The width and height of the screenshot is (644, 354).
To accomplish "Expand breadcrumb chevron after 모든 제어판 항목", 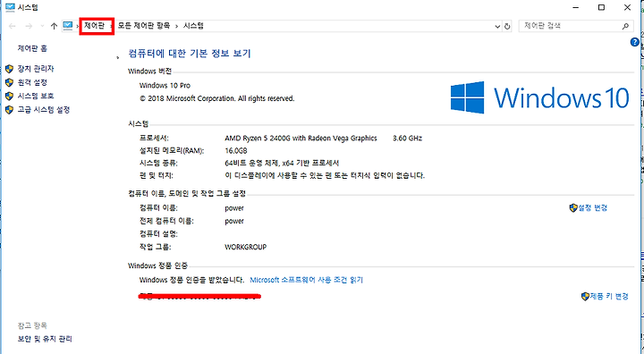I will coord(176,26).
